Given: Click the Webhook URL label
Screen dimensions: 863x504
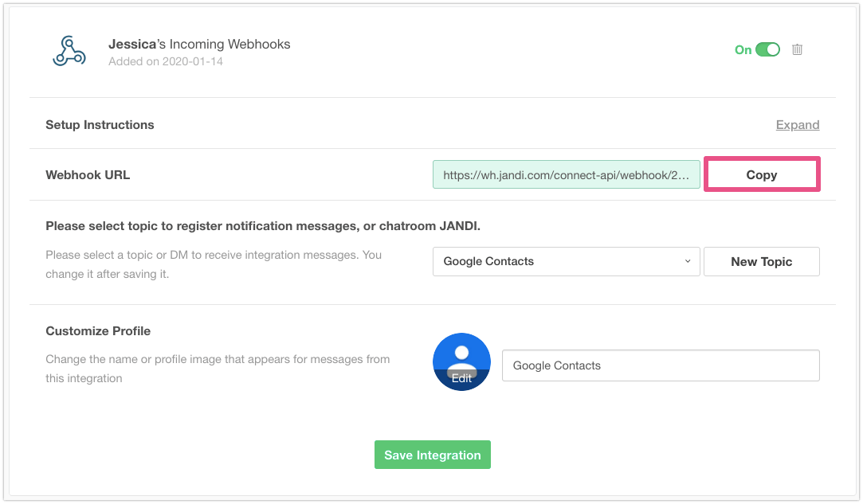Looking at the screenshot, I should click(88, 175).
